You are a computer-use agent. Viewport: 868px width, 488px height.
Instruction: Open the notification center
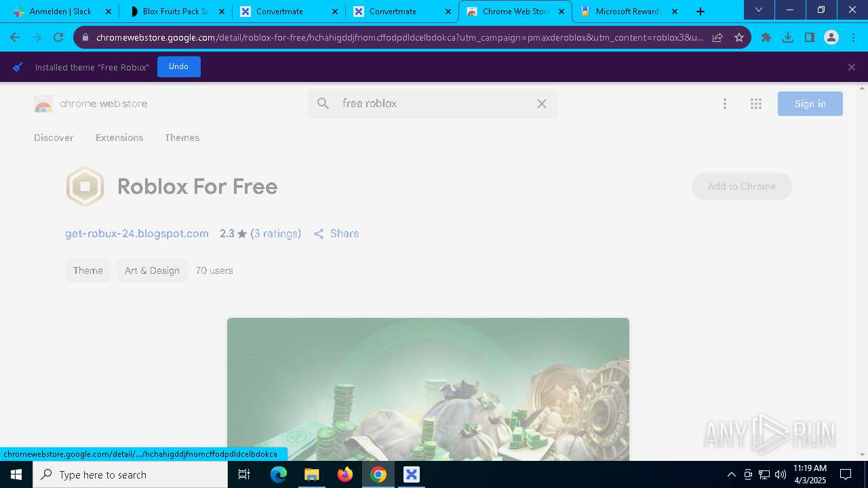846,474
